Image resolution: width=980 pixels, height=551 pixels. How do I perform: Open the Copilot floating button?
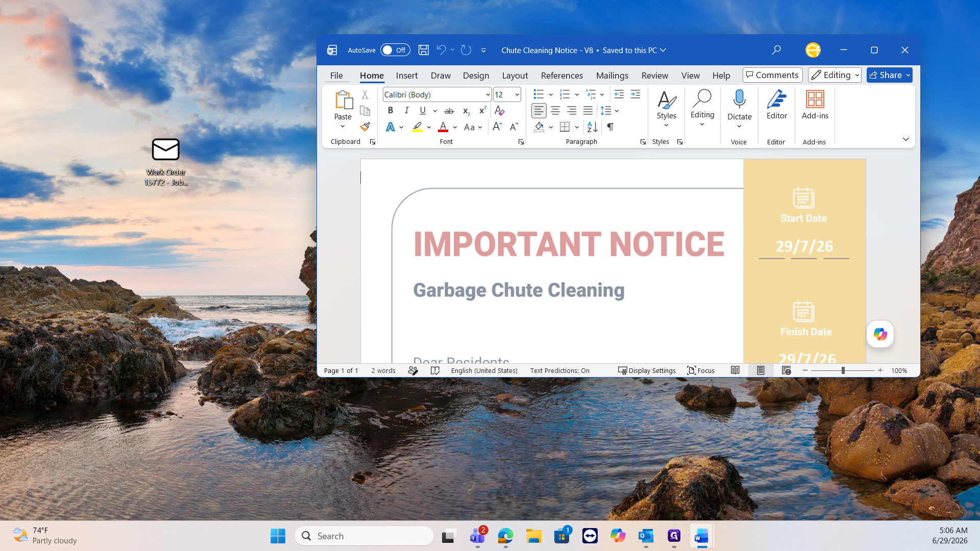coord(880,334)
